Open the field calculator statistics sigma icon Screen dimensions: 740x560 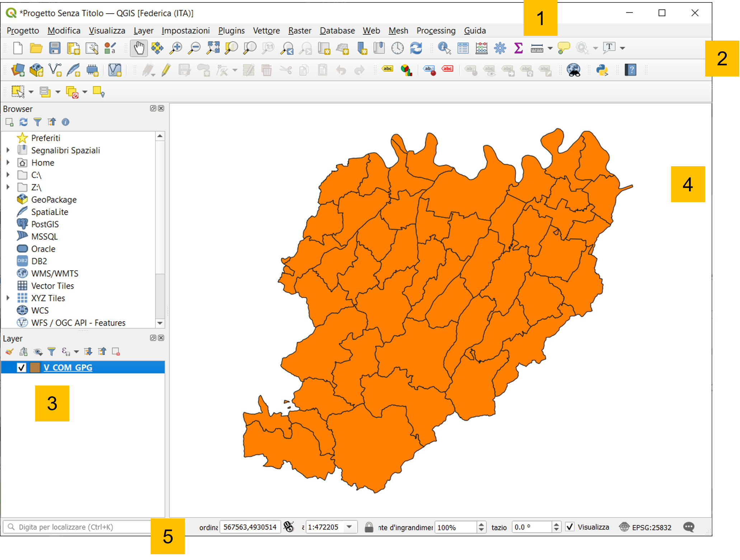[518, 48]
